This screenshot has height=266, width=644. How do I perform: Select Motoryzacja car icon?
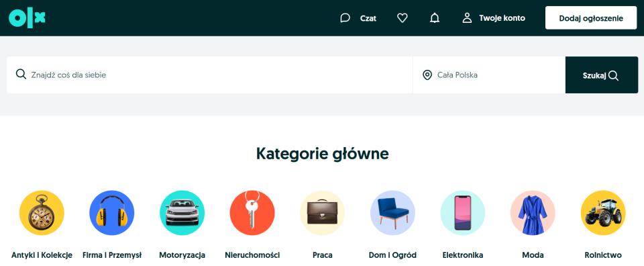click(182, 213)
